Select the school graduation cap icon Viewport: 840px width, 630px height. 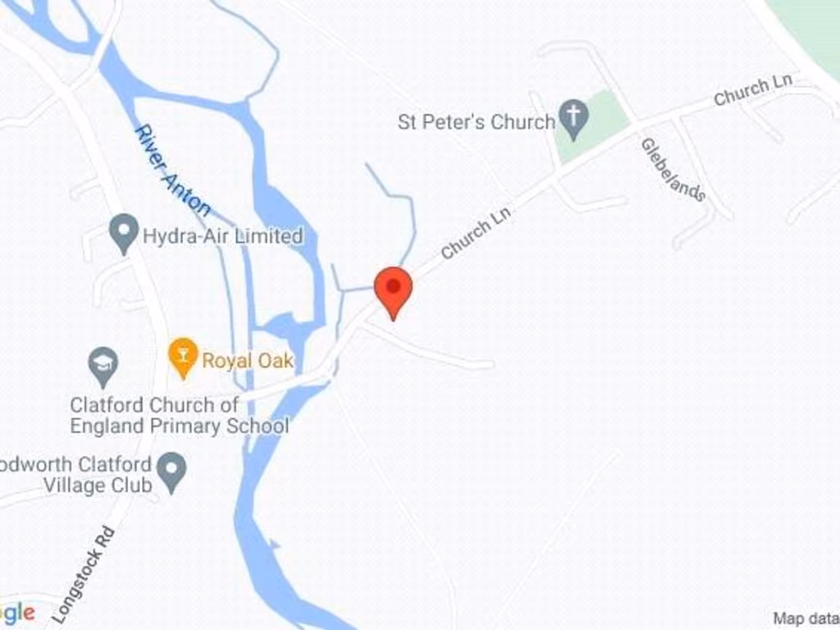(103, 367)
